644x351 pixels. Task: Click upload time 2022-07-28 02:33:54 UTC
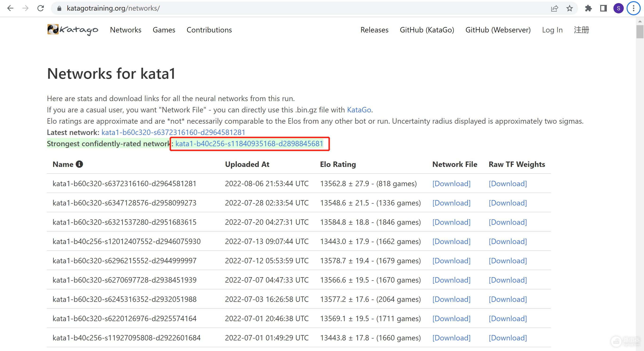(x=267, y=203)
